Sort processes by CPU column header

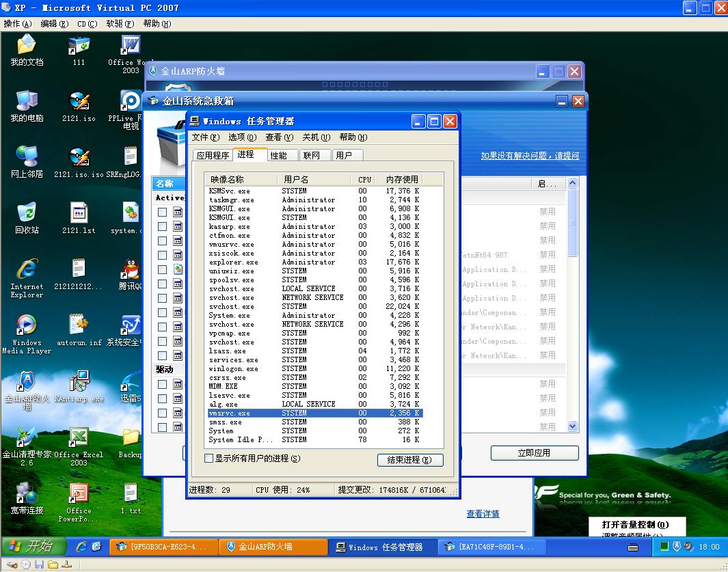point(364,179)
